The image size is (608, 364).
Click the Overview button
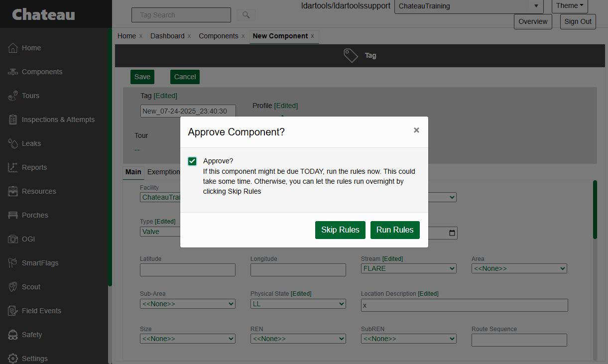click(533, 21)
